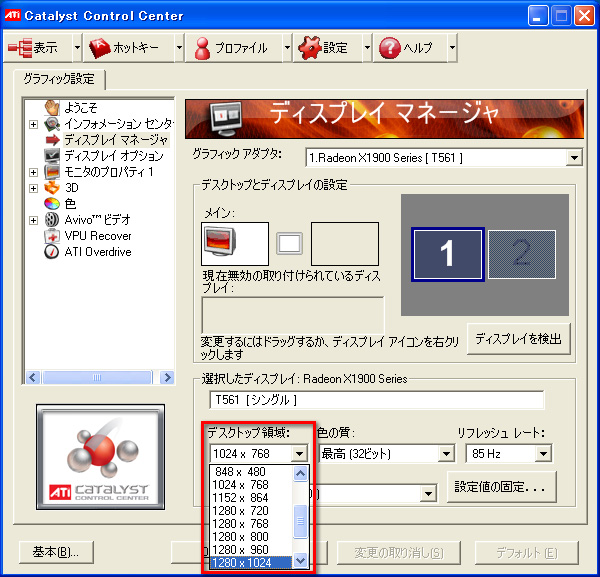Click the Display Manager banner monitor icon

click(226, 119)
